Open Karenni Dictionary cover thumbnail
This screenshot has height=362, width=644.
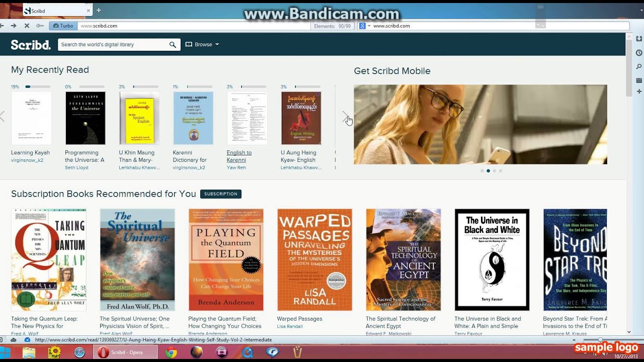(193, 118)
